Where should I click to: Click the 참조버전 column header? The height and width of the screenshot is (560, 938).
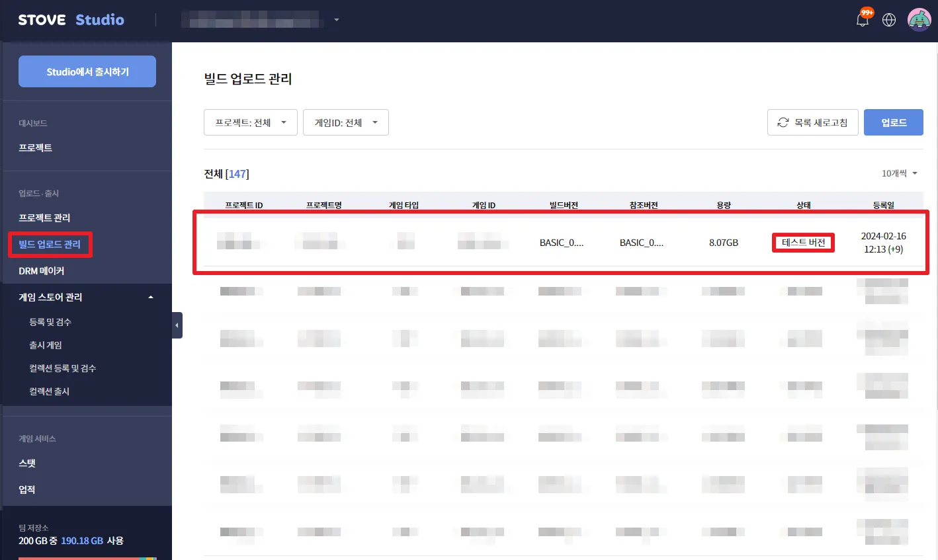(644, 205)
